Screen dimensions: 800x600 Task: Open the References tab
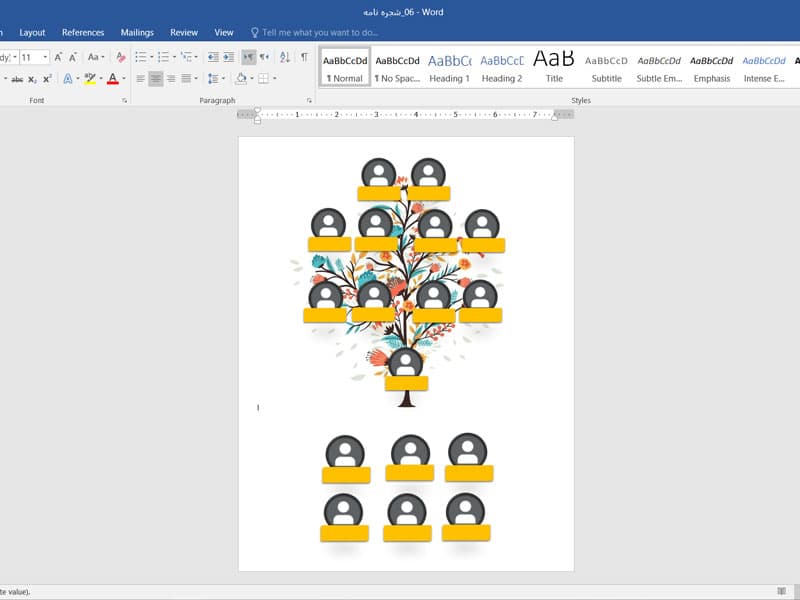(83, 33)
